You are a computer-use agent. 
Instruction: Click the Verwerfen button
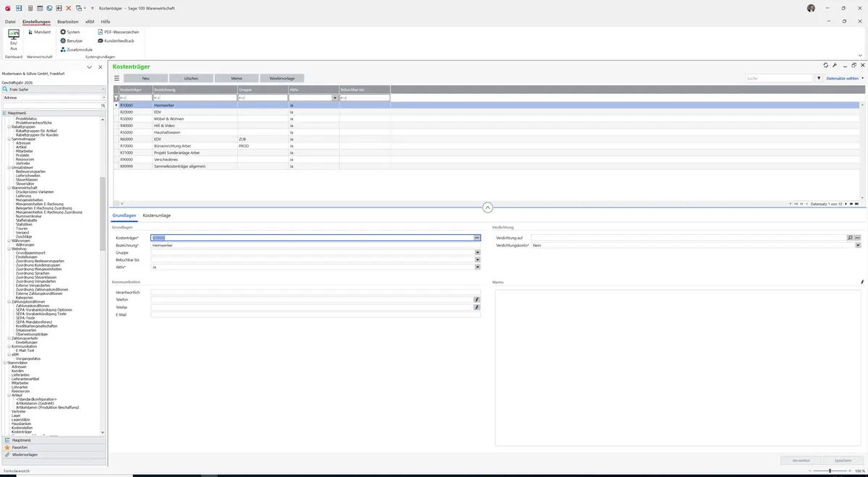pos(801,460)
